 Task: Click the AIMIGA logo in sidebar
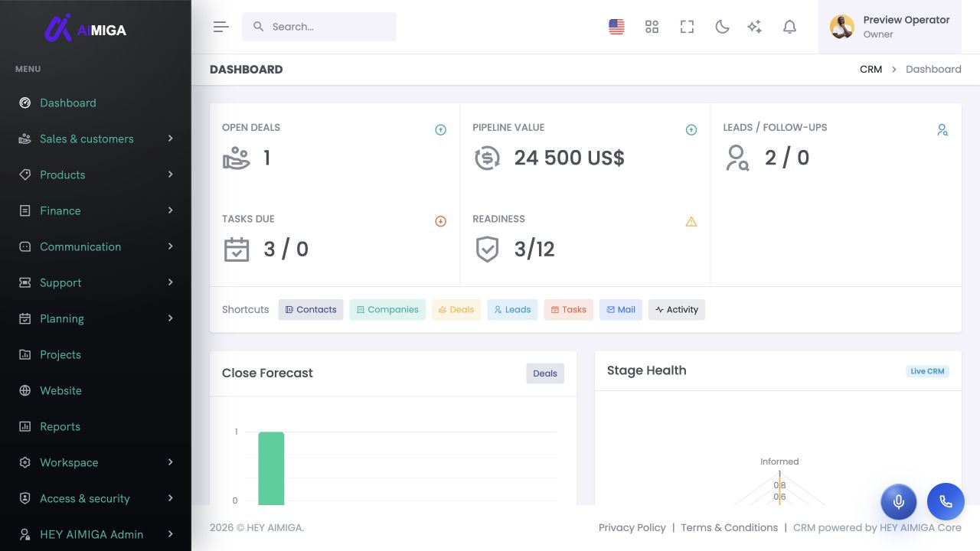coord(85,28)
